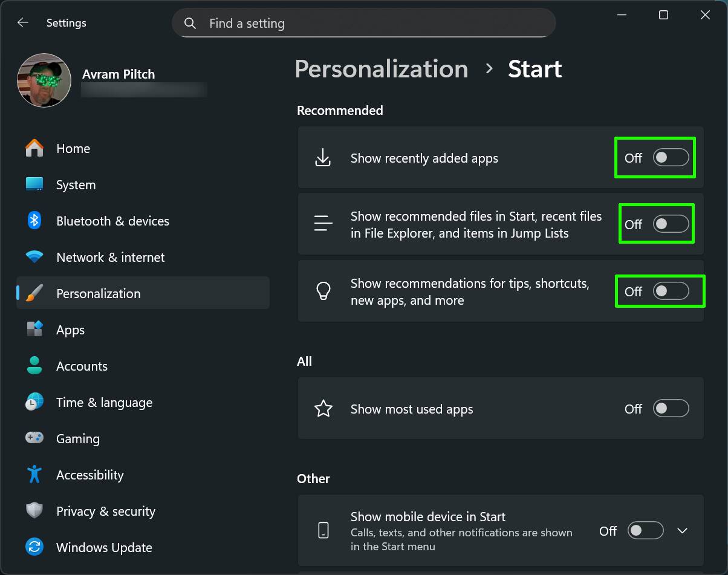The width and height of the screenshot is (728, 575).
Task: Select System in the sidebar
Action: (x=76, y=185)
